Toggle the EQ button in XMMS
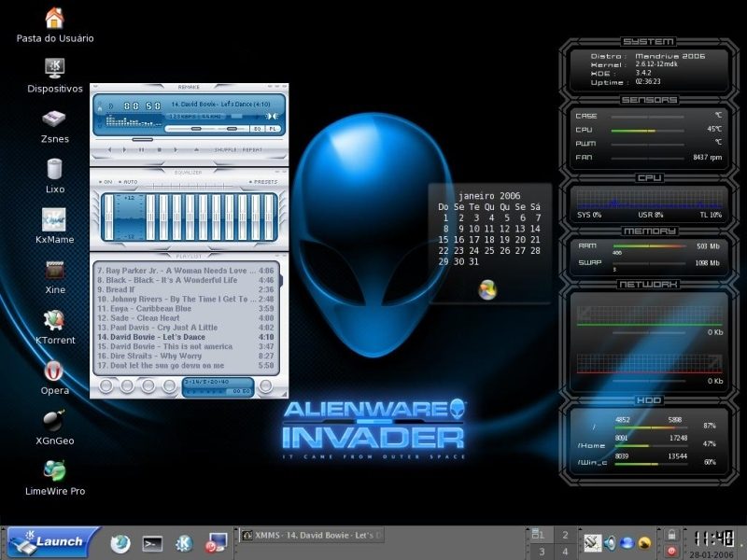747x560 pixels. (x=258, y=129)
